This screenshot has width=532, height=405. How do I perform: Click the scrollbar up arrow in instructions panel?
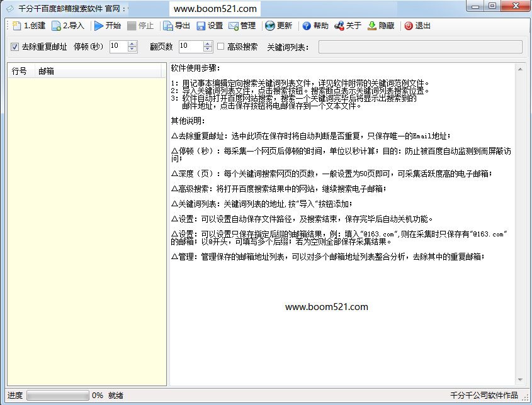pyautogui.click(x=520, y=69)
